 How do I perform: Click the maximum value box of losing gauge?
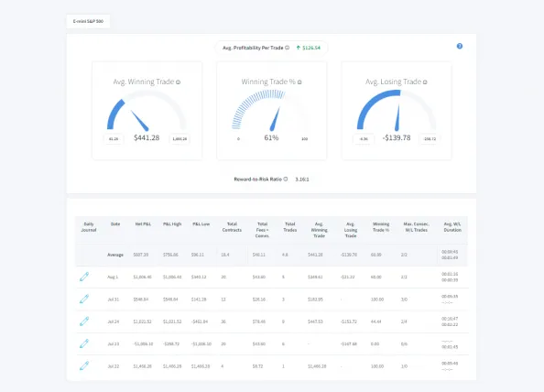430,139
